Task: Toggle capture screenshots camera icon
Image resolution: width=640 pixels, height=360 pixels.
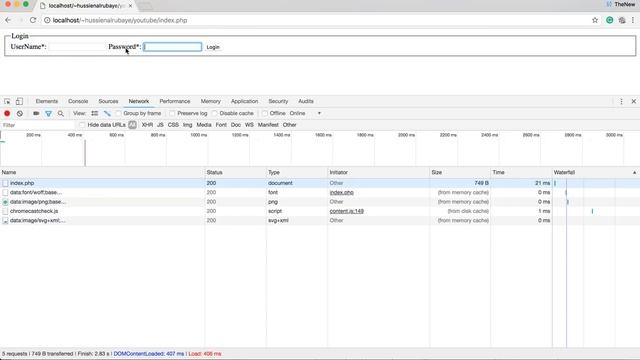Action: (36, 113)
